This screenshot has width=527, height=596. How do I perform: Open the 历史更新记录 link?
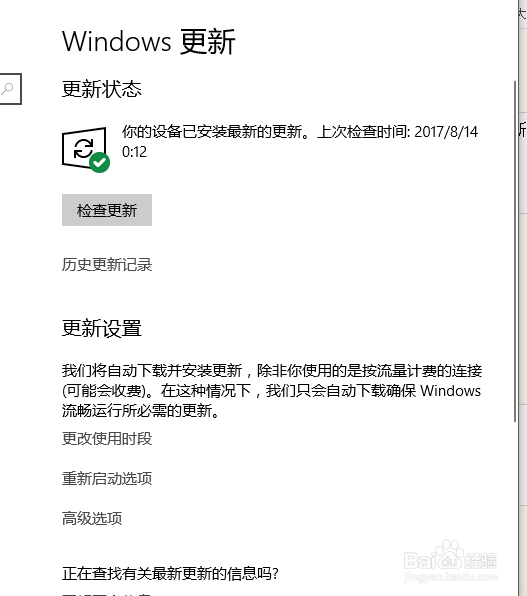107,265
